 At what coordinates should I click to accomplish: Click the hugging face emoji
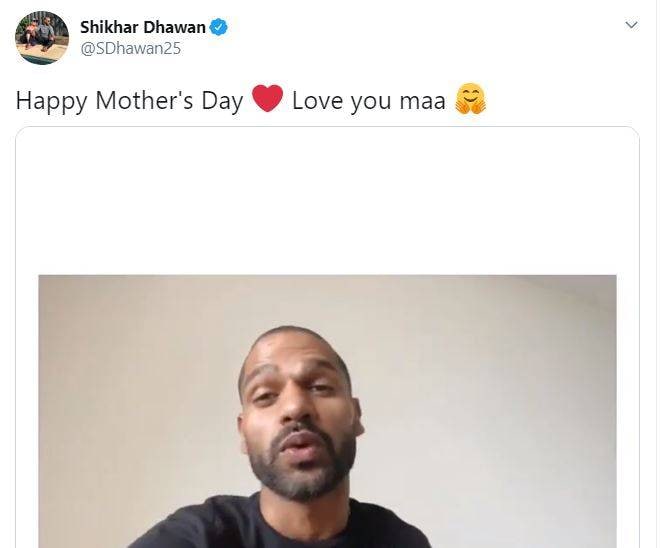(x=470, y=99)
